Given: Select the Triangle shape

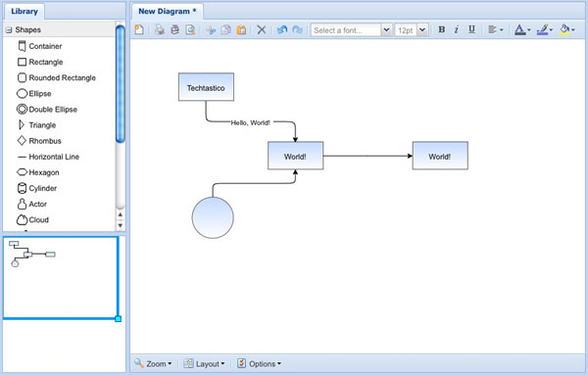Looking at the screenshot, I should coord(37,124).
